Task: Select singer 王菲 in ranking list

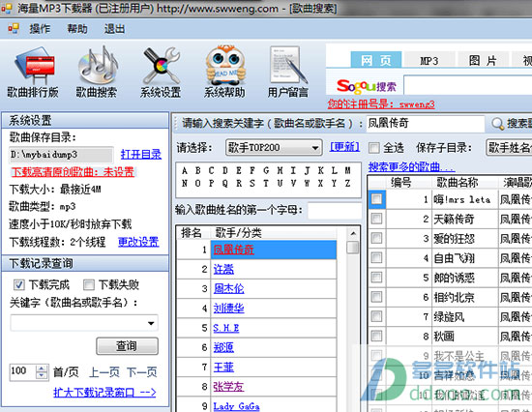Action: point(223,368)
